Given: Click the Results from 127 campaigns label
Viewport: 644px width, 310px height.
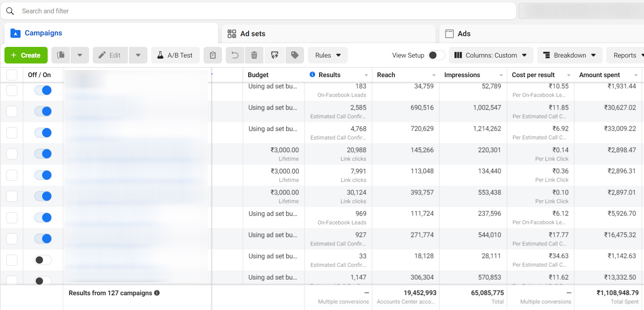Looking at the screenshot, I should tap(110, 293).
